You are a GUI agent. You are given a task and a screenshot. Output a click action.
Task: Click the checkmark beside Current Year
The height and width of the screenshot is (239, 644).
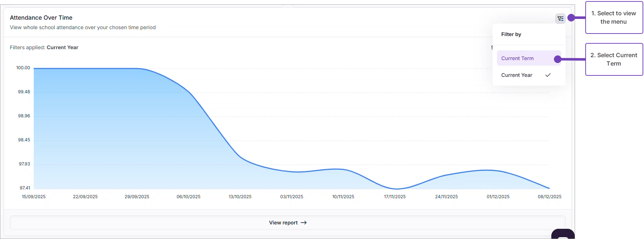coord(548,75)
